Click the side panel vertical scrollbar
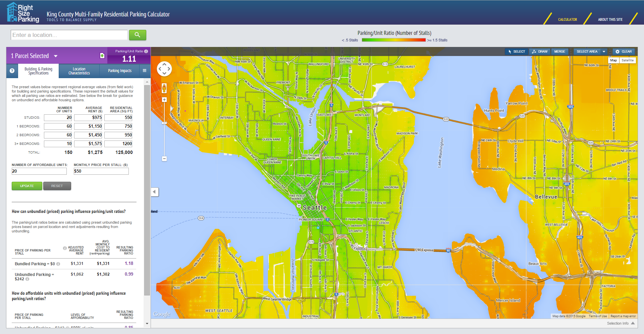 tap(147, 190)
